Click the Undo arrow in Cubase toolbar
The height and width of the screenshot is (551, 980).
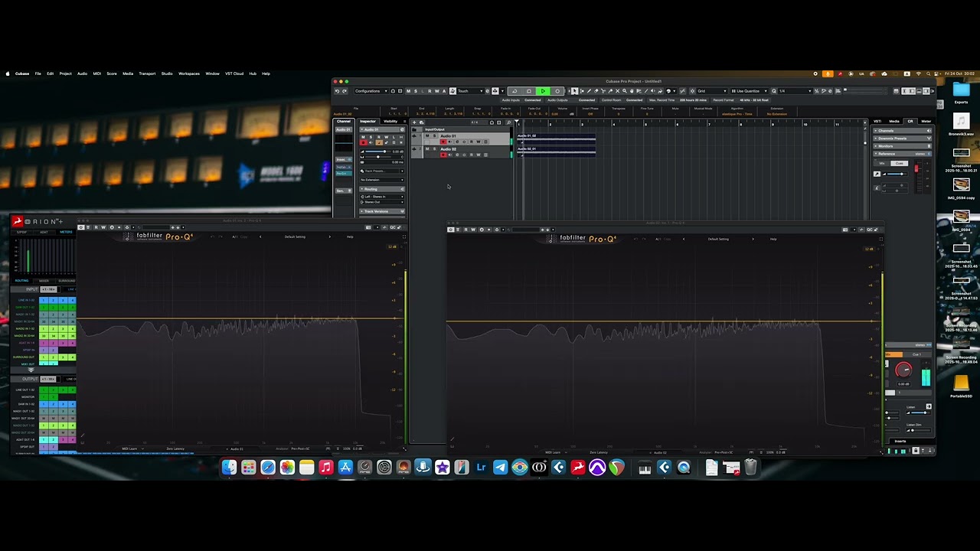[337, 91]
